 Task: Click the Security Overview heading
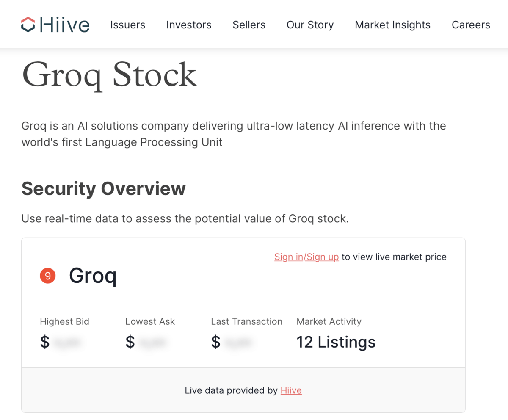pos(104,189)
